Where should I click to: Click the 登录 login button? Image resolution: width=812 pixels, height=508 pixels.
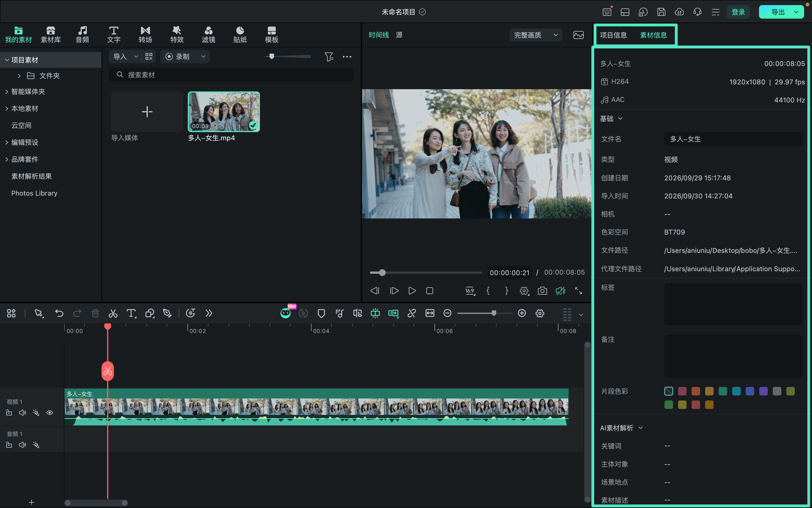click(738, 12)
